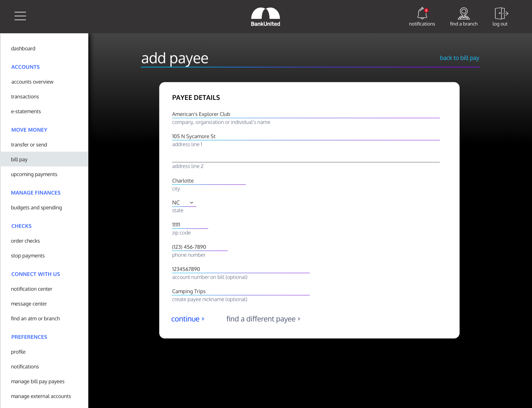Click the phone number field

pyautogui.click(x=200, y=247)
